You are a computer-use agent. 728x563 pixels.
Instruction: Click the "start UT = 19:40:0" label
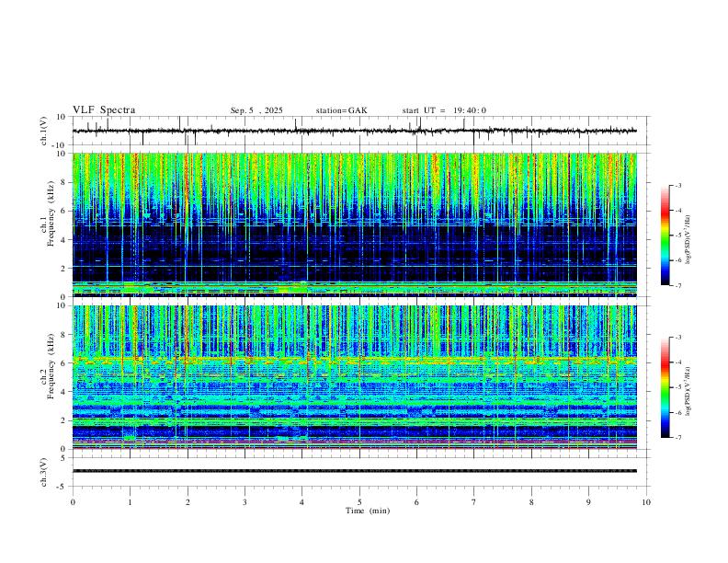pyautogui.click(x=444, y=110)
